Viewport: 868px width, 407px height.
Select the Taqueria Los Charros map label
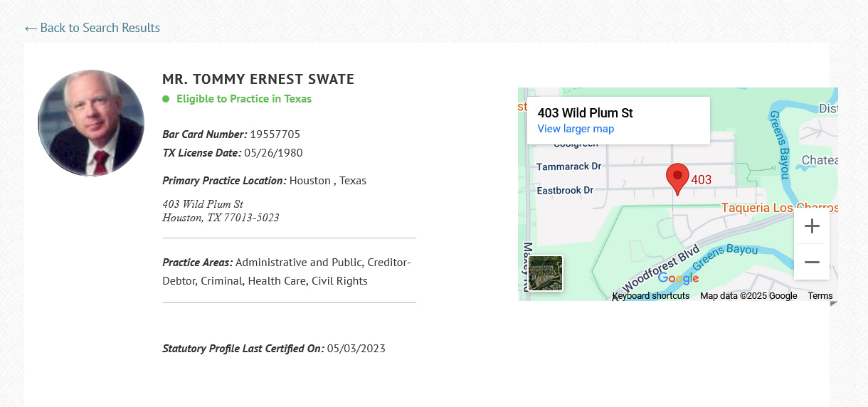click(780, 208)
